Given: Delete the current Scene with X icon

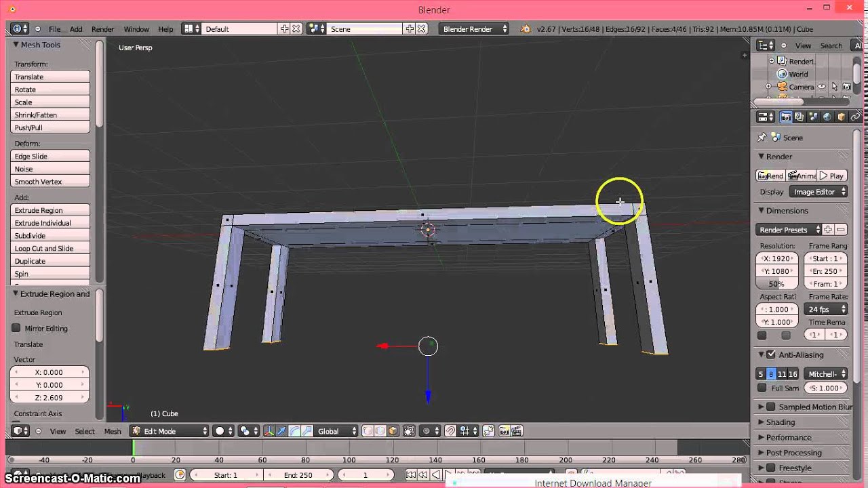Looking at the screenshot, I should coord(421,29).
